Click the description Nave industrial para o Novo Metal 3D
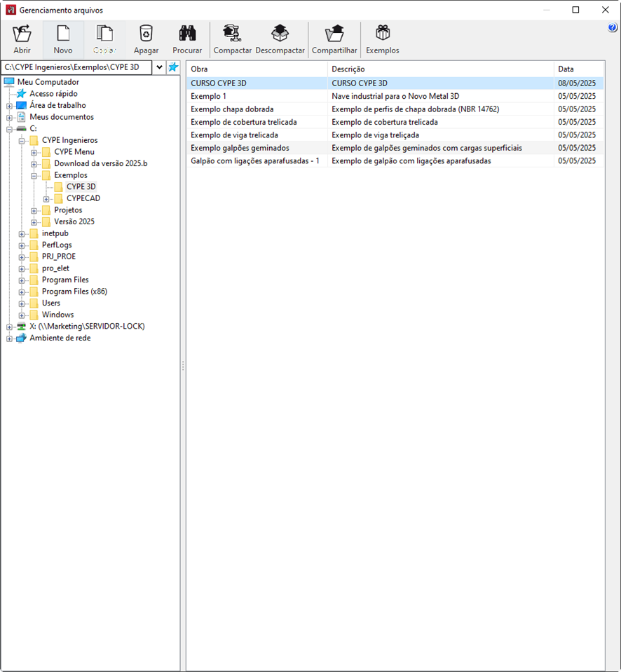Viewport: 621px width, 672px height. coord(395,96)
